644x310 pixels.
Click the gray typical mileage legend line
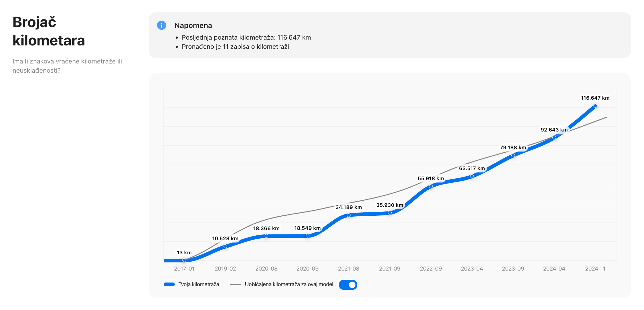pos(235,284)
